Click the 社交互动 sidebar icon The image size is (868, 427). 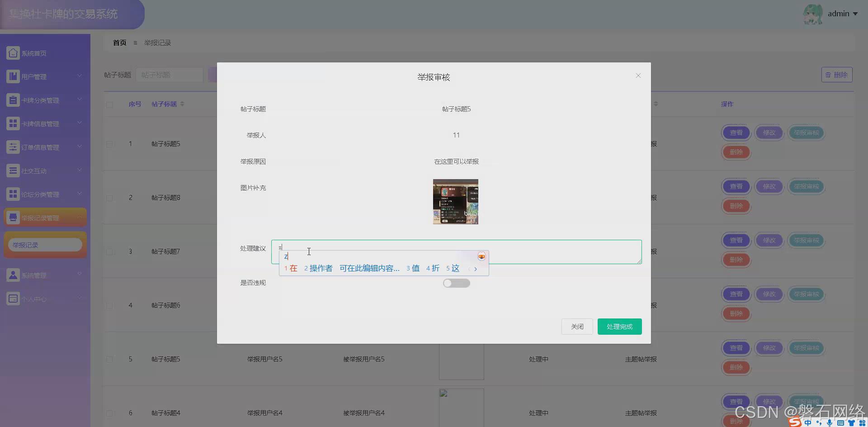click(13, 170)
